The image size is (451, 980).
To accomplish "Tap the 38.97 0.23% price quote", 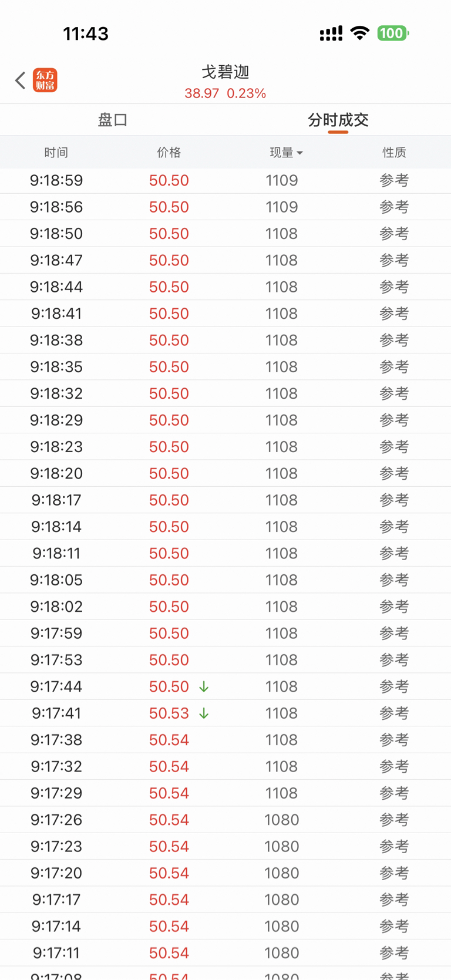I will [225, 94].
